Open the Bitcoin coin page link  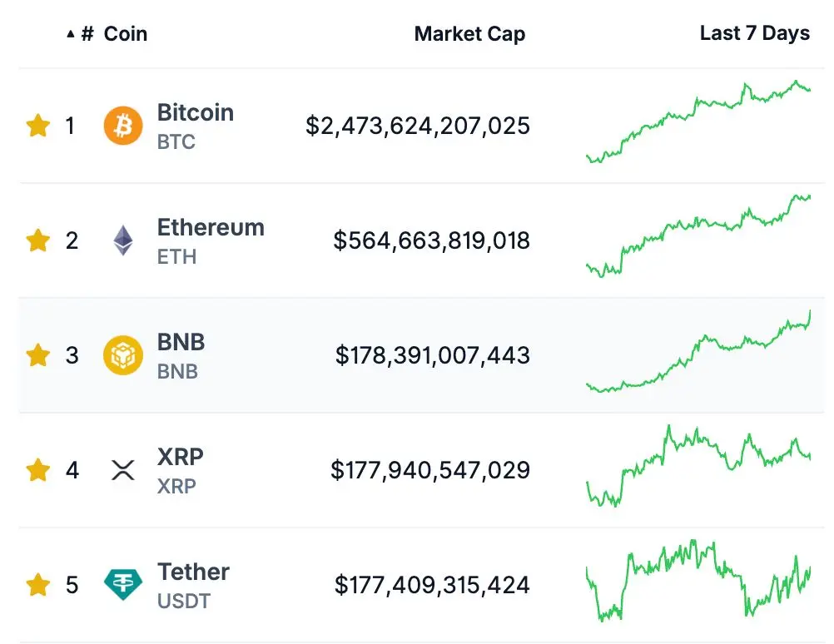click(x=195, y=113)
